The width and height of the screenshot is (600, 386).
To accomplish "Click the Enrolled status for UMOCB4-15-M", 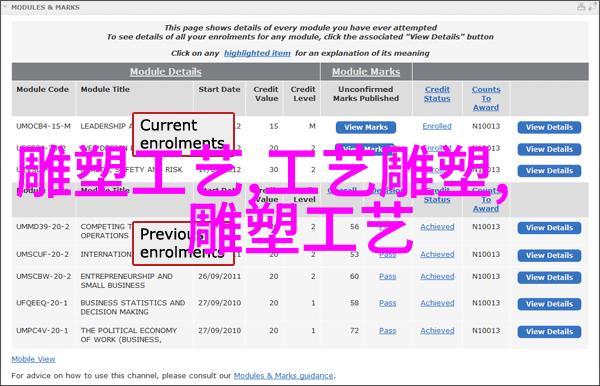I will 437,126.
